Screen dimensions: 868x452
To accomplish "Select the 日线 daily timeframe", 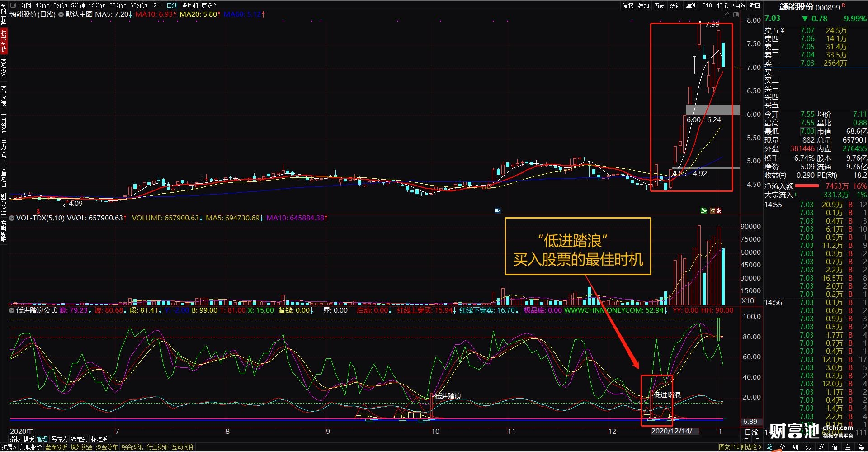I will (x=172, y=5).
